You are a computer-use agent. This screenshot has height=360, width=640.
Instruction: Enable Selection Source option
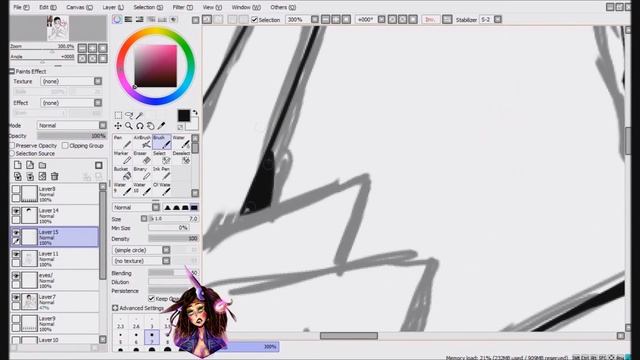12,154
